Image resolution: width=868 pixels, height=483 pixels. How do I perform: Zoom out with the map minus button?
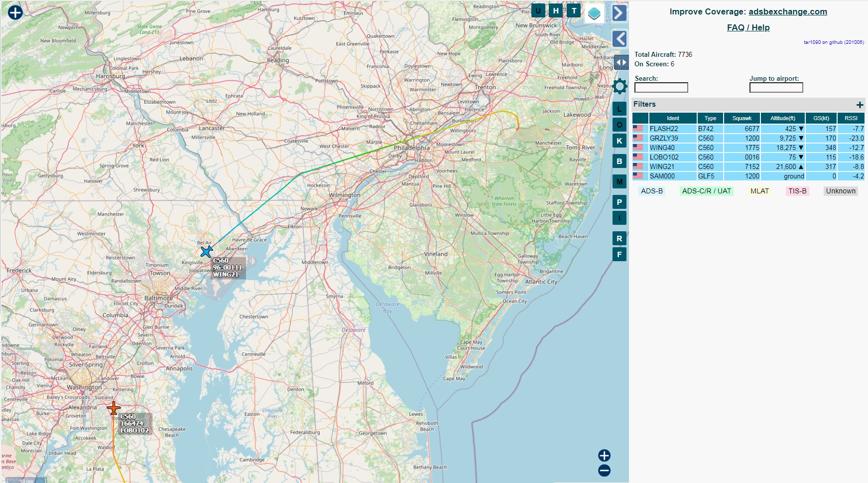[604, 471]
